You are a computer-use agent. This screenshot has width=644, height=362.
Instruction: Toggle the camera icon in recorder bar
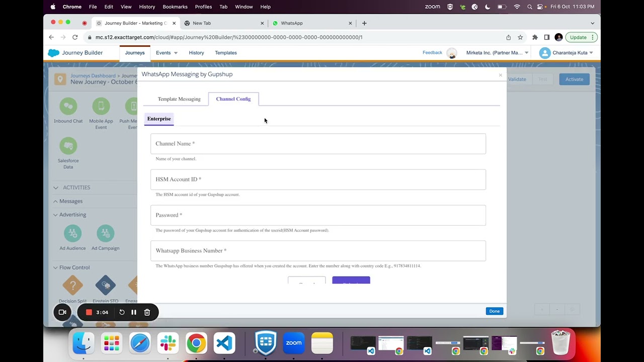pos(62,312)
